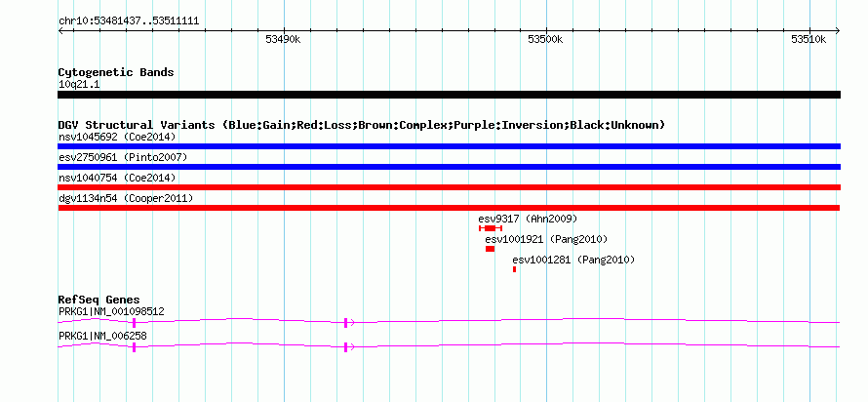Open the nsv1040754 (Coe2014) variant label
This screenshot has width=868, height=402.
pyautogui.click(x=117, y=178)
